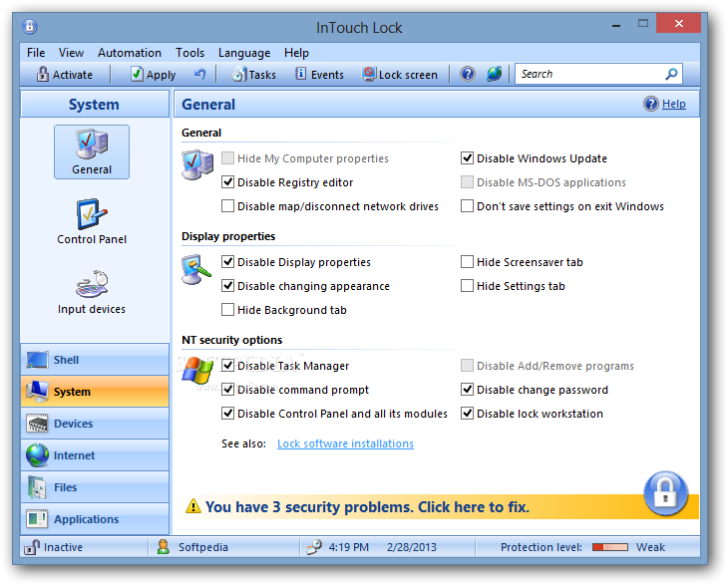The height and width of the screenshot is (585, 728).
Task: Open the File menu
Action: pos(36,53)
